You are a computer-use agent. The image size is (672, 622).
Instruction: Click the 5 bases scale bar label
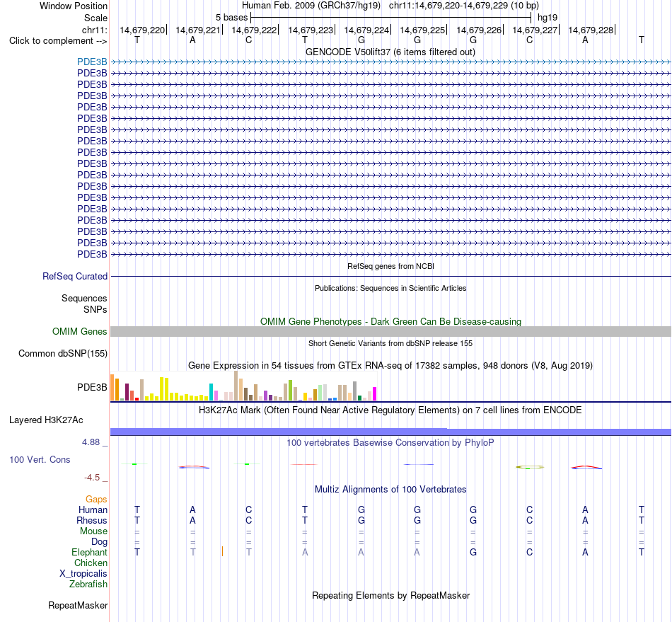tap(231, 18)
